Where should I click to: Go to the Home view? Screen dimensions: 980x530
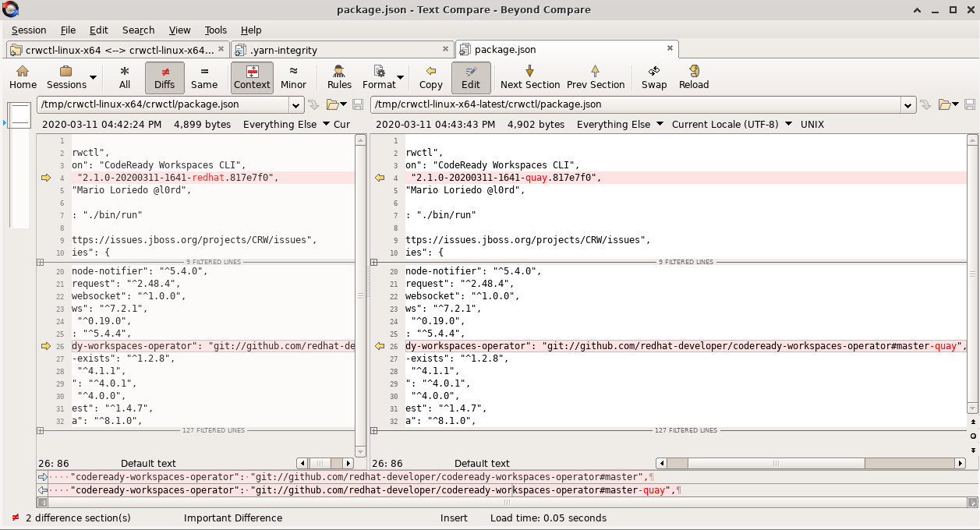pyautogui.click(x=23, y=77)
